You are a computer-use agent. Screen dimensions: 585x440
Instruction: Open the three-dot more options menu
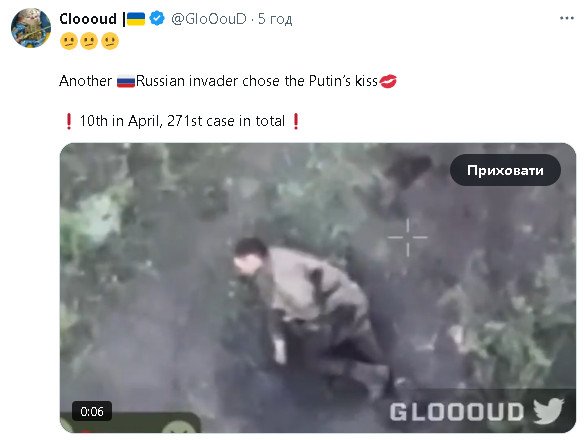[x=566, y=18]
